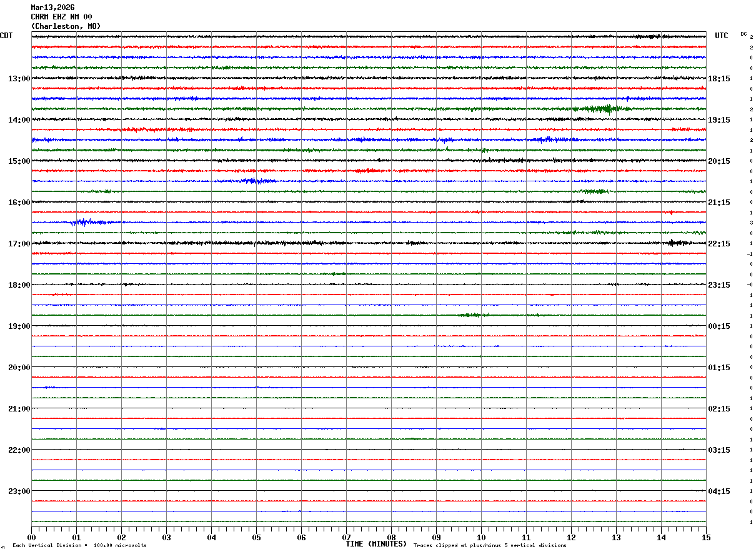Select the 14:00 CDT time label
The width and height of the screenshot is (756, 554).
[x=19, y=120]
